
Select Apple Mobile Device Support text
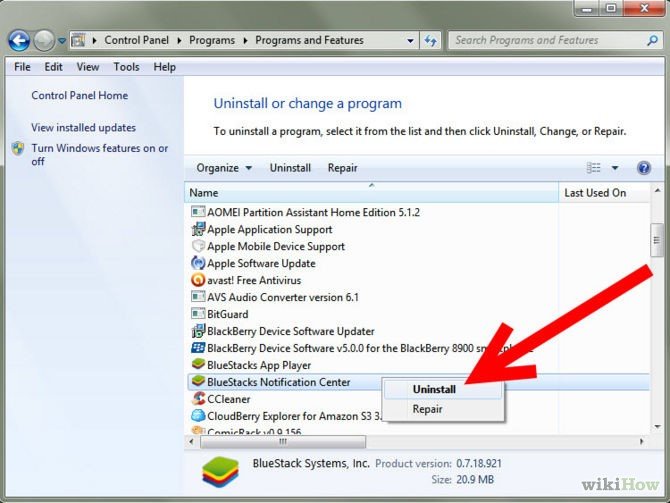[276, 247]
